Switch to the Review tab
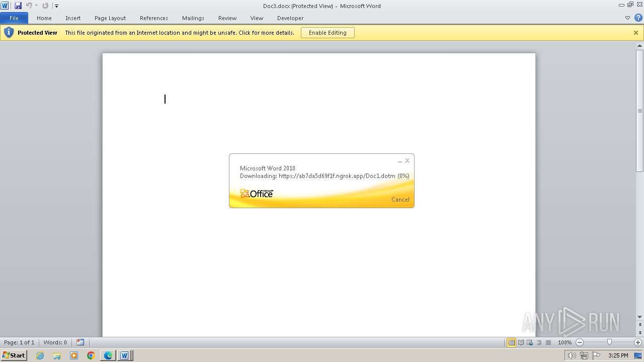Viewport: 644px width, 362px height. pos(227,18)
